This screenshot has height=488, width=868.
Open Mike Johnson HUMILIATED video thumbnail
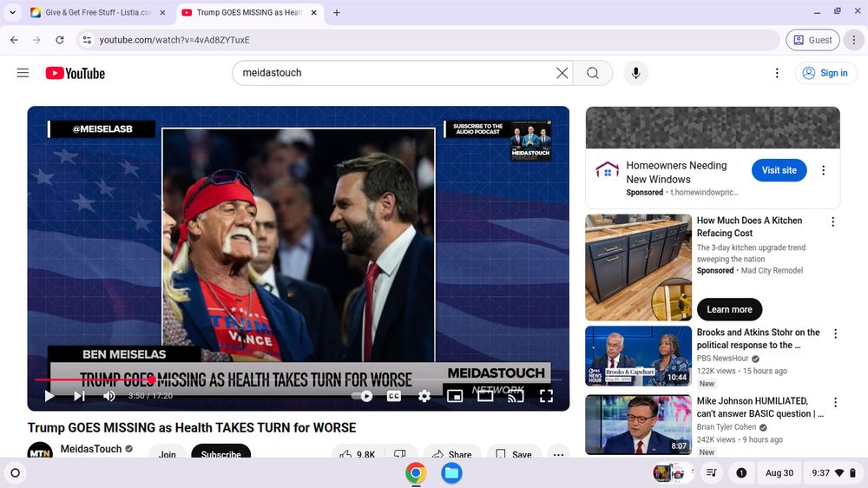[638, 425]
